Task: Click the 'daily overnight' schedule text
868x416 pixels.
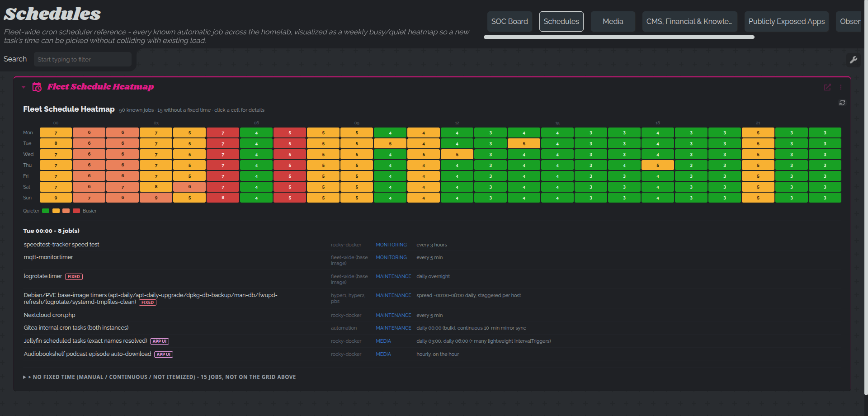Action: point(433,276)
